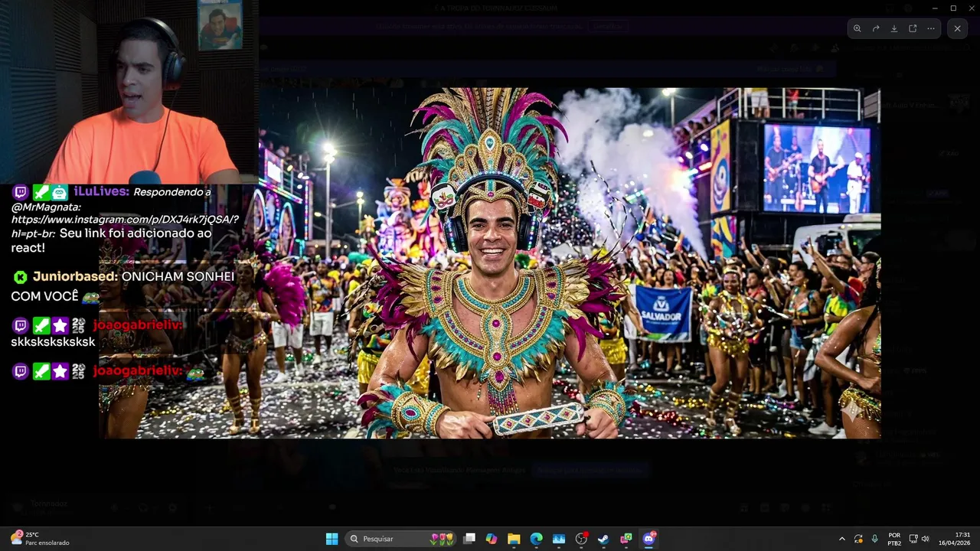
Task: Open Microsoft Edge from the taskbar
Action: (537, 539)
